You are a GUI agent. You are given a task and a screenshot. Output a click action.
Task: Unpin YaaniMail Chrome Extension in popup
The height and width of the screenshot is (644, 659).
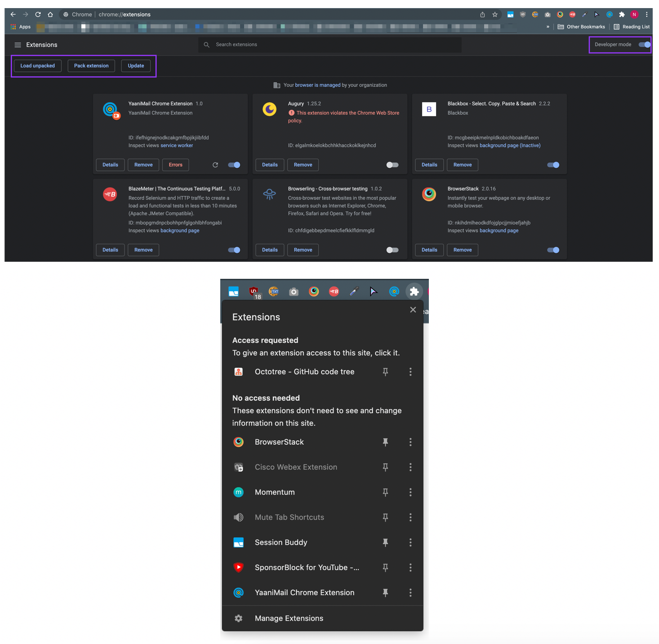(x=385, y=593)
